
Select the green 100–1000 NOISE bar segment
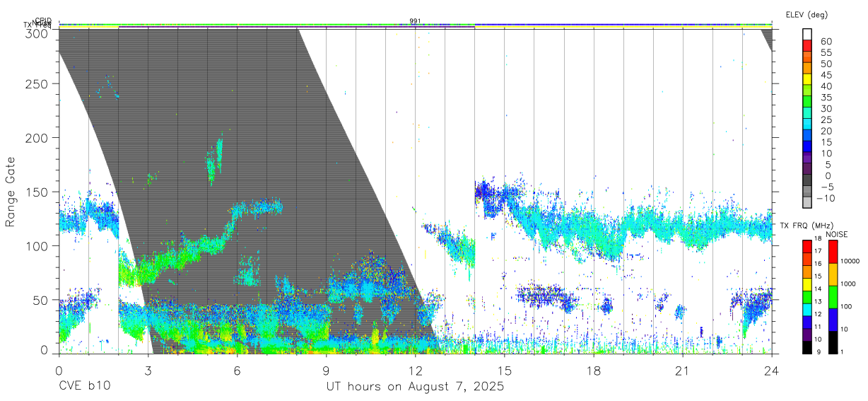click(832, 297)
